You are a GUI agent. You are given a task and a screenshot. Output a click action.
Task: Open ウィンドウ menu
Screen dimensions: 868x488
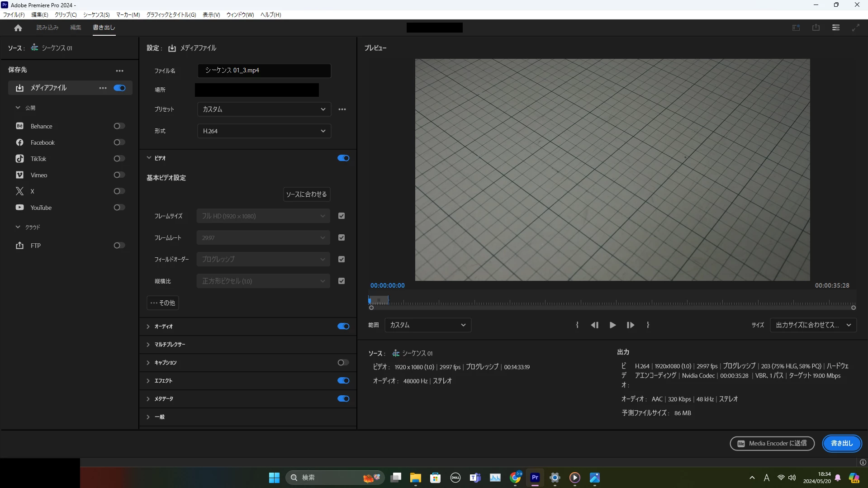coord(240,15)
